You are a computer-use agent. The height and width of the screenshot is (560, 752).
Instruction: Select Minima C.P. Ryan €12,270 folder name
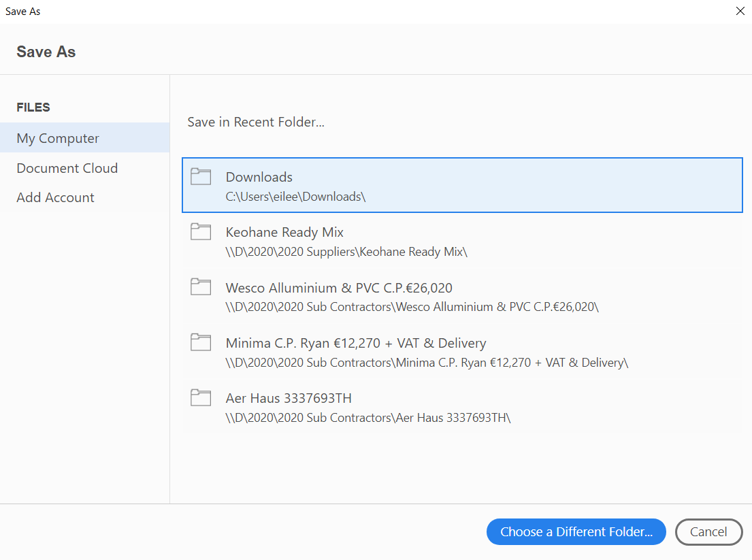coord(356,343)
